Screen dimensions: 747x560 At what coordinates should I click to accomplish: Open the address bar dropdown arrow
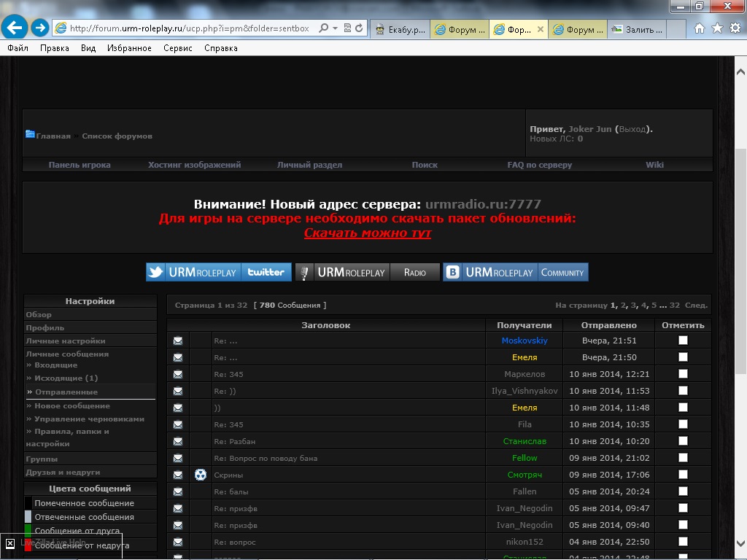[336, 28]
